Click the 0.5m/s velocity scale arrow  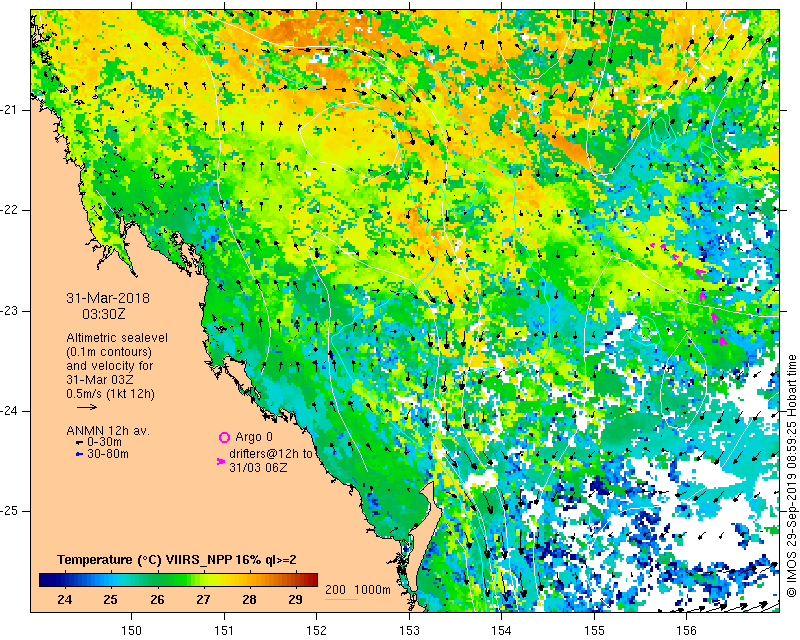(x=87, y=407)
